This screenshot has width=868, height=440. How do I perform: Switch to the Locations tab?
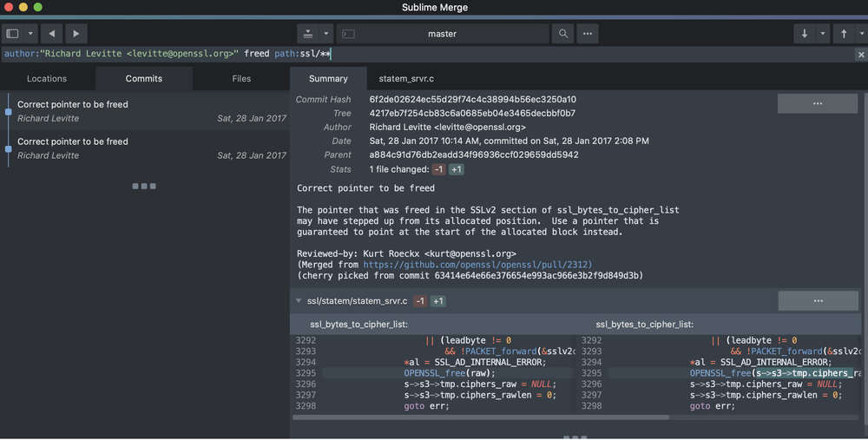[x=47, y=78]
